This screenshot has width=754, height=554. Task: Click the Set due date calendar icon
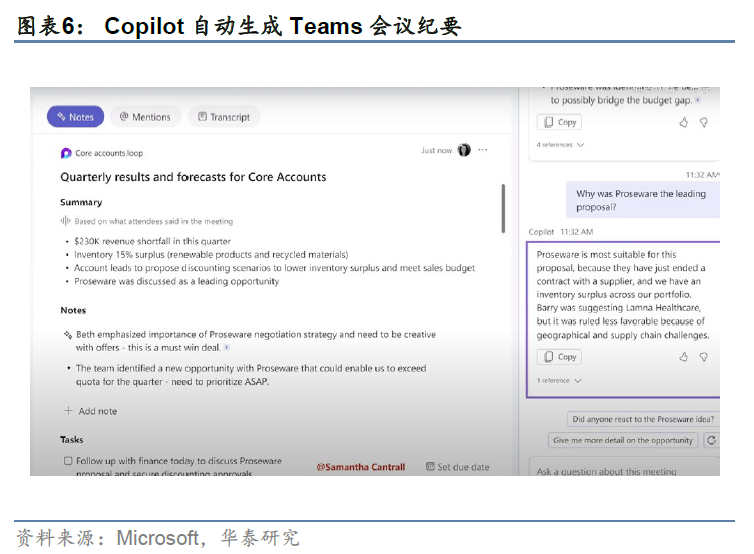(430, 466)
